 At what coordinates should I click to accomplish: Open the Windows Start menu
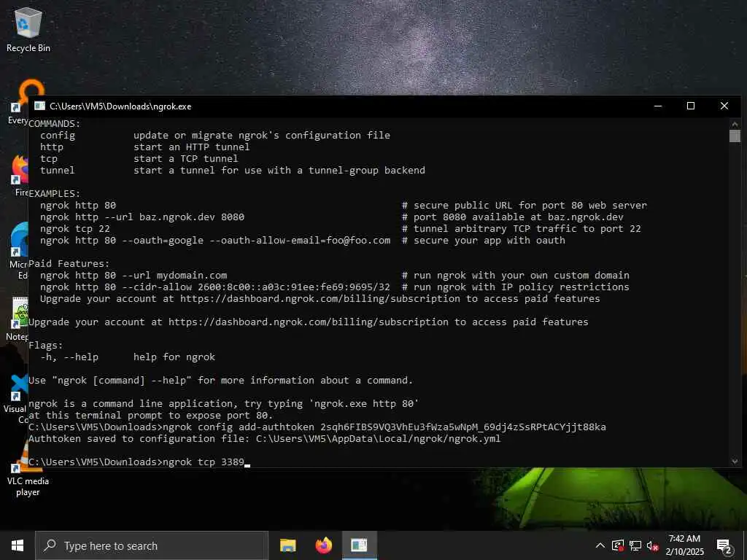tap(18, 545)
